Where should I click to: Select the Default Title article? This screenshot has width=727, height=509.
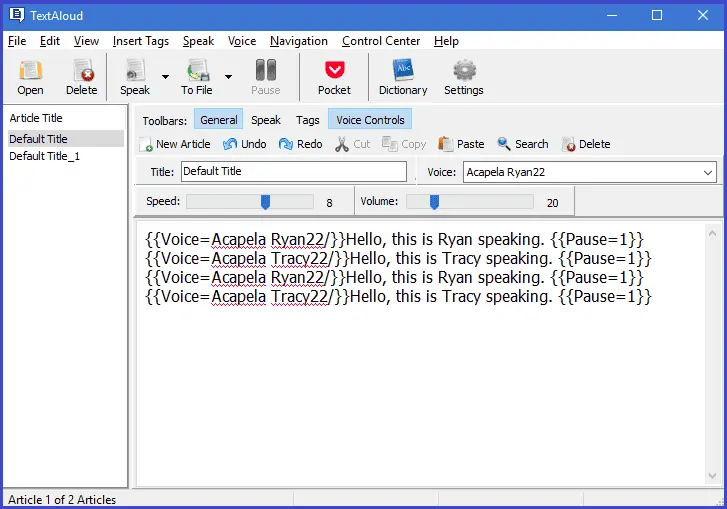tap(65, 139)
